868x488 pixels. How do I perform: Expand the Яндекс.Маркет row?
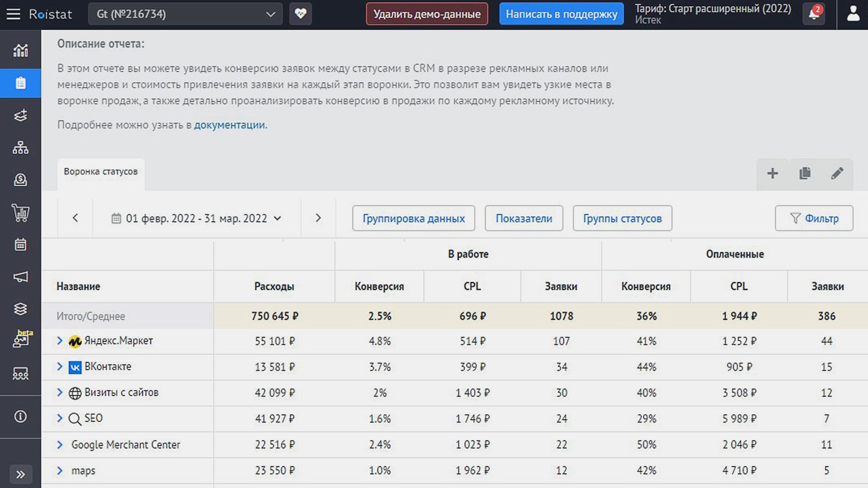pyautogui.click(x=60, y=341)
